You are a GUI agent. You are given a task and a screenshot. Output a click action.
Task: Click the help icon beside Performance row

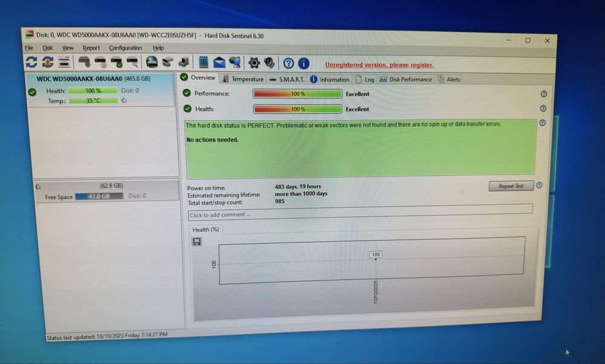(544, 94)
